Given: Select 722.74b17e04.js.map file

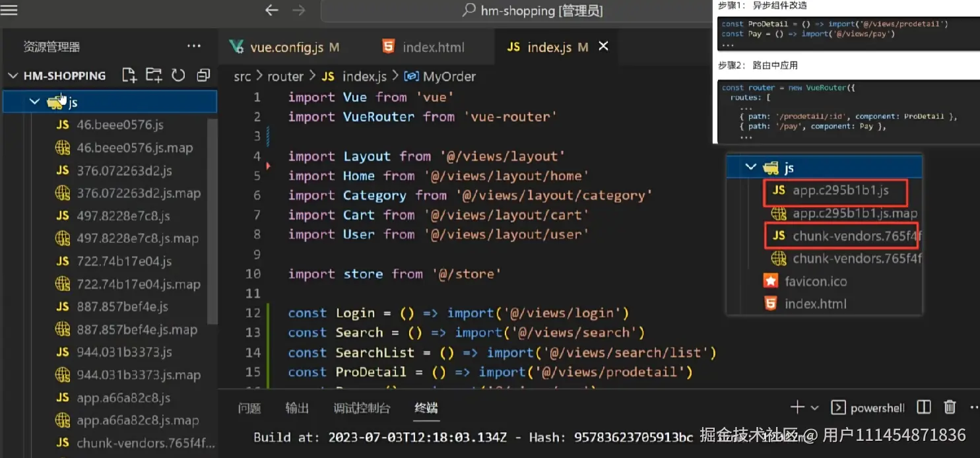Looking at the screenshot, I should 128,284.
